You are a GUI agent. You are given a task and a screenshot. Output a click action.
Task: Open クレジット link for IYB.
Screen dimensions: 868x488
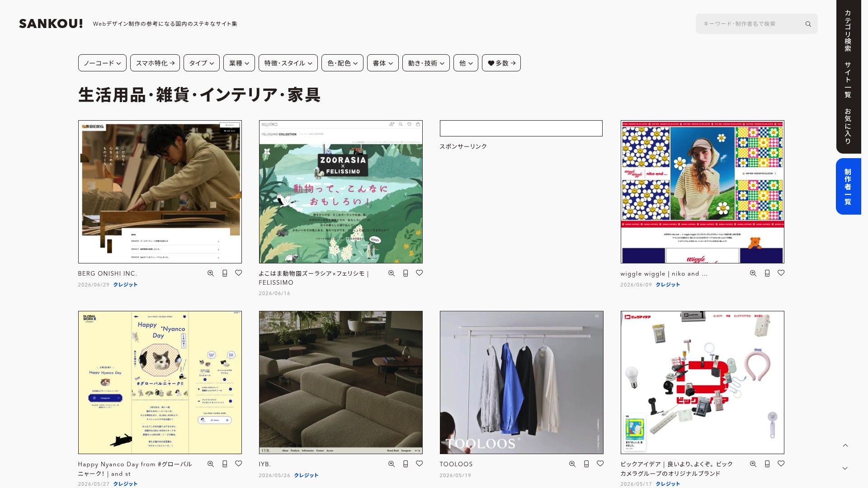tap(306, 475)
